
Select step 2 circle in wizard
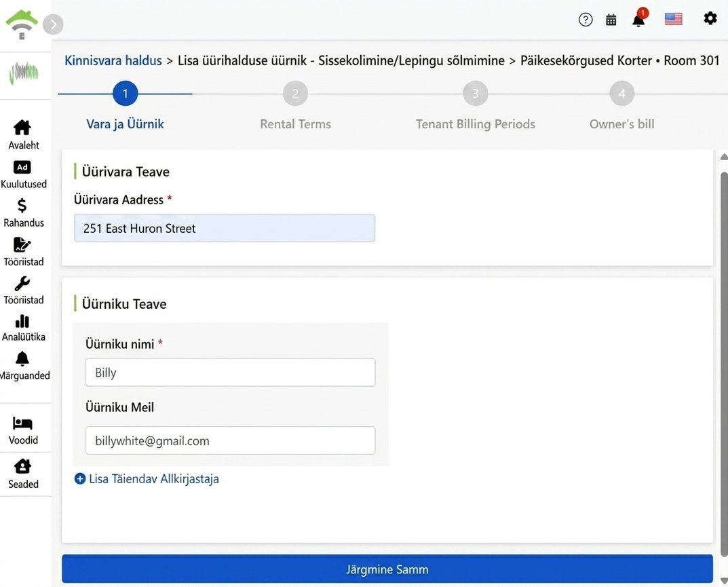[295, 94]
